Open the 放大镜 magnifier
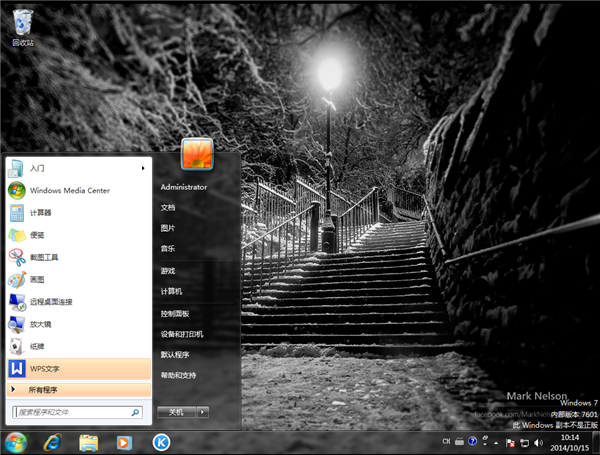This screenshot has height=455, width=600. pos(40,324)
